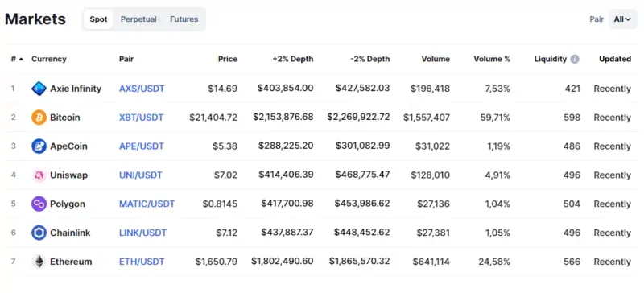Click the Chainlink currency name
The width and height of the screenshot is (644, 293).
(x=70, y=233)
